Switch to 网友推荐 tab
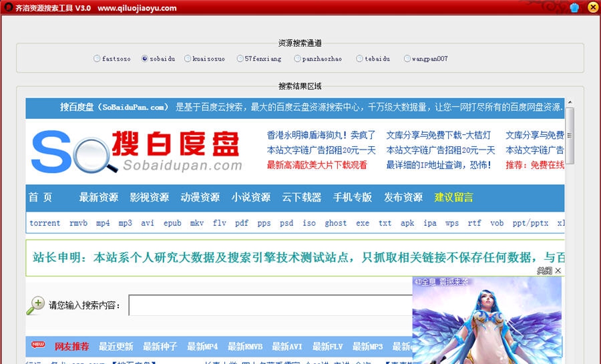Screen dimensions: 601x364 (x=71, y=347)
